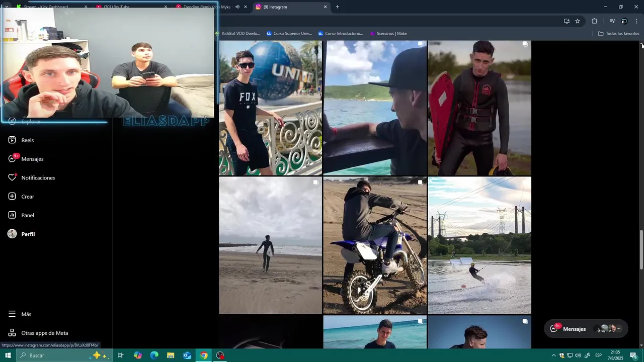
Task: Click the vertical scrollbar thumb
Action: (641, 250)
